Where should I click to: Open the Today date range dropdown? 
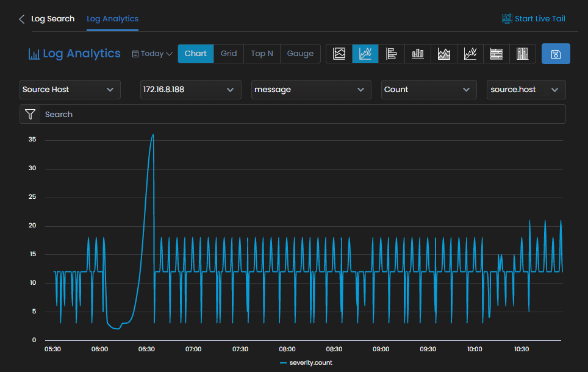pyautogui.click(x=152, y=54)
